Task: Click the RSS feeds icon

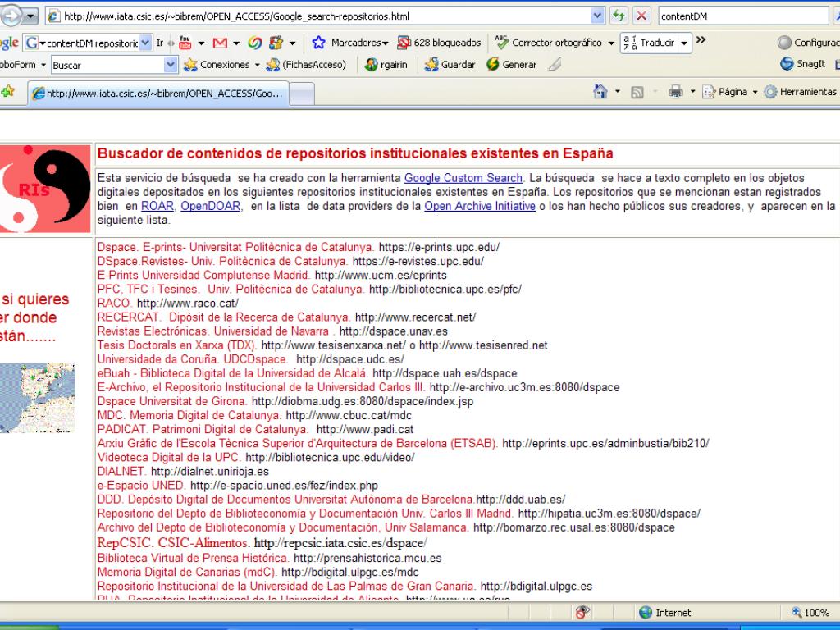Action: pyautogui.click(x=637, y=92)
